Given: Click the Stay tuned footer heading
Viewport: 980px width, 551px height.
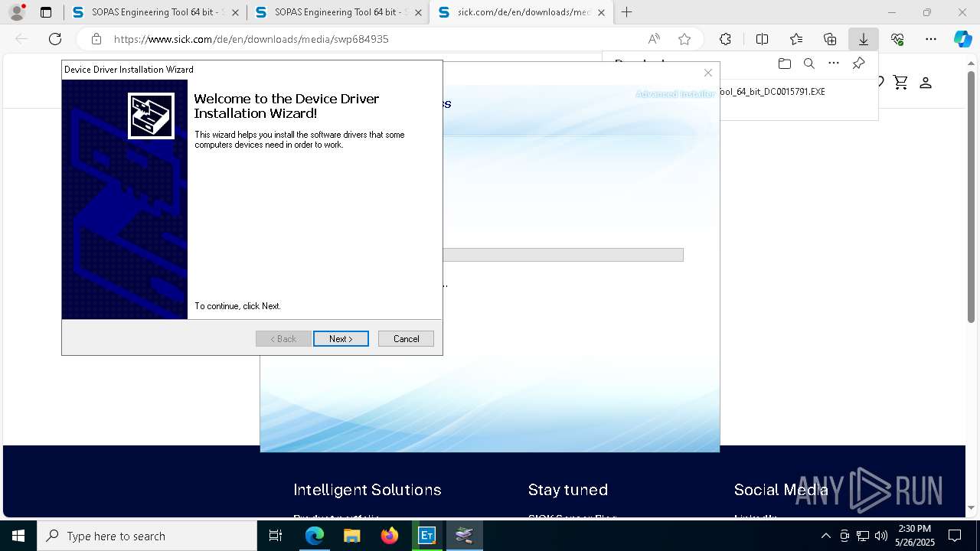Looking at the screenshot, I should coord(568,490).
